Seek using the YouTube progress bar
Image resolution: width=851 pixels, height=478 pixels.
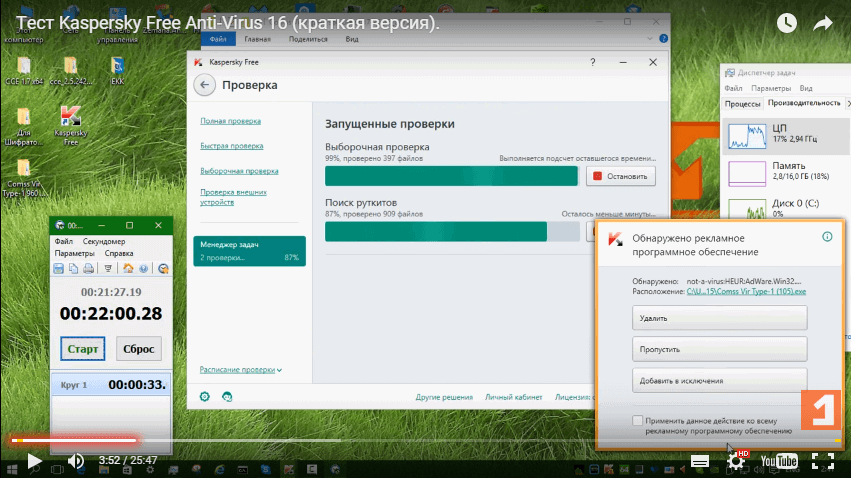click(x=426, y=441)
